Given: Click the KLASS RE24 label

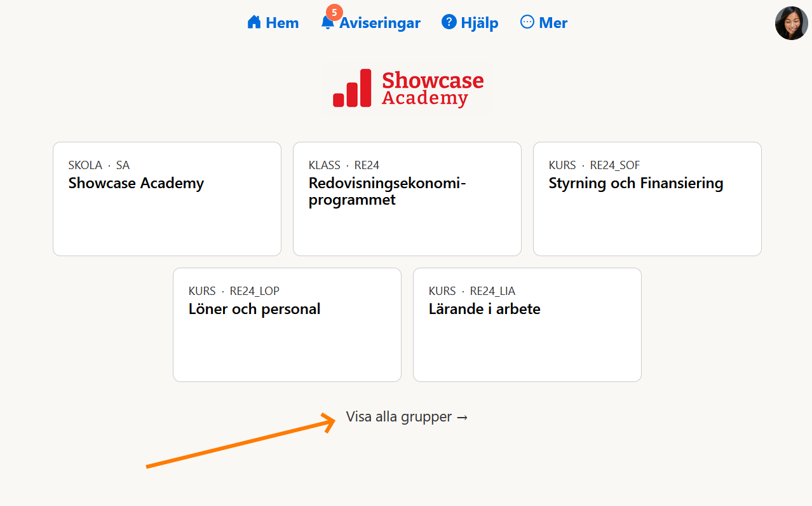Looking at the screenshot, I should (x=344, y=165).
